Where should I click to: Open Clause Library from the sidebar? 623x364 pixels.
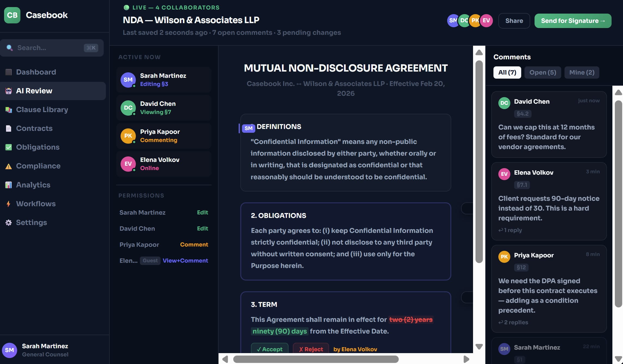[x=42, y=110]
